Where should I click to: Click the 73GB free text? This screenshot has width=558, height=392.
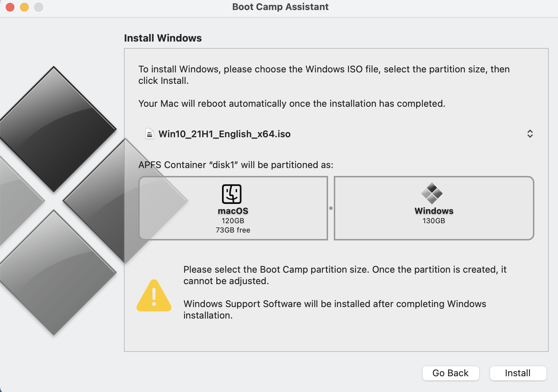click(233, 230)
